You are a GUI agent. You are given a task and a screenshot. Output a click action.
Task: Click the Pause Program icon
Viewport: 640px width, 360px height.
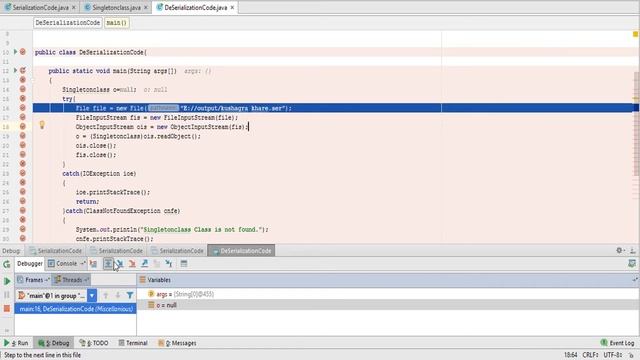click(x=7, y=295)
